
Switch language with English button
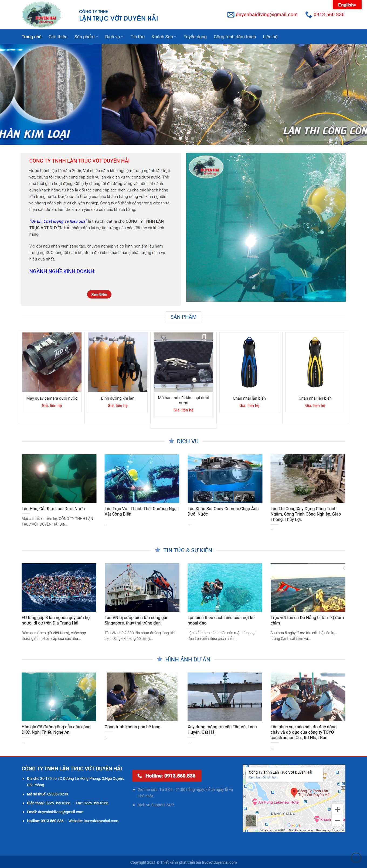tap(347, 5)
